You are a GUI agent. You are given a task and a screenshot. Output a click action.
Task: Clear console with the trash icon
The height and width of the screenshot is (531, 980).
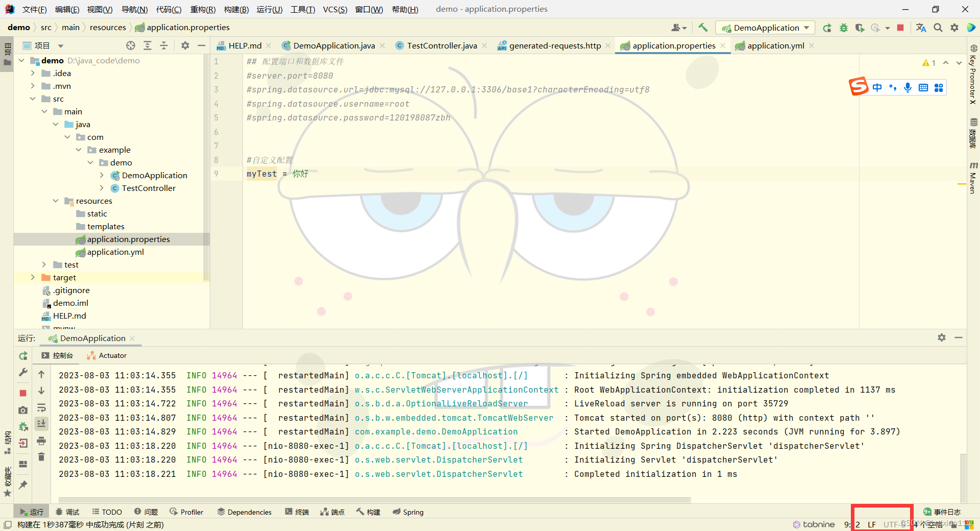pyautogui.click(x=41, y=456)
